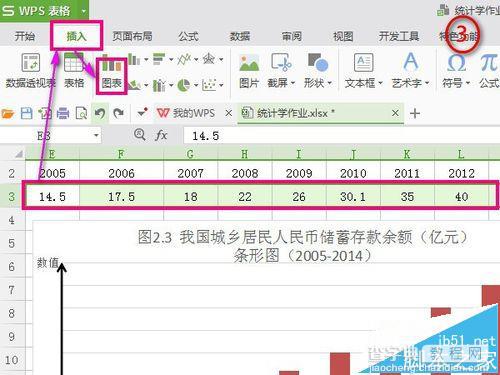Select cell containing 26
500x375 pixels.
click(299, 196)
